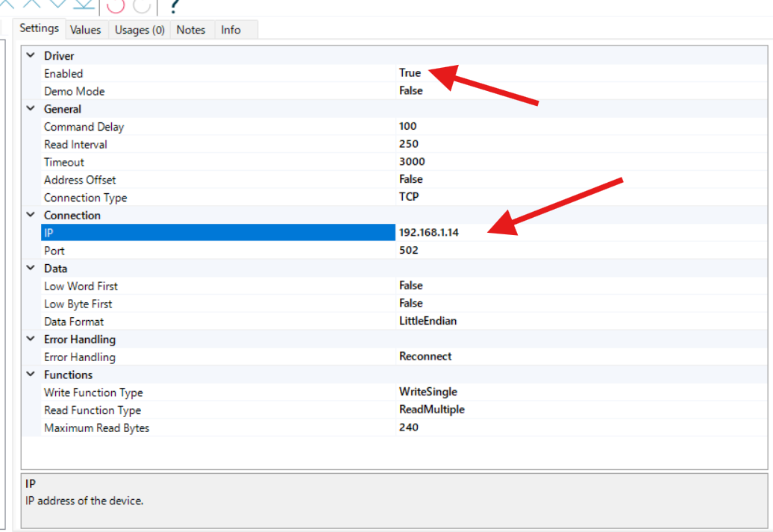Select the IP address value field
Image resolution: width=773 pixels, height=532 pixels.
point(429,233)
